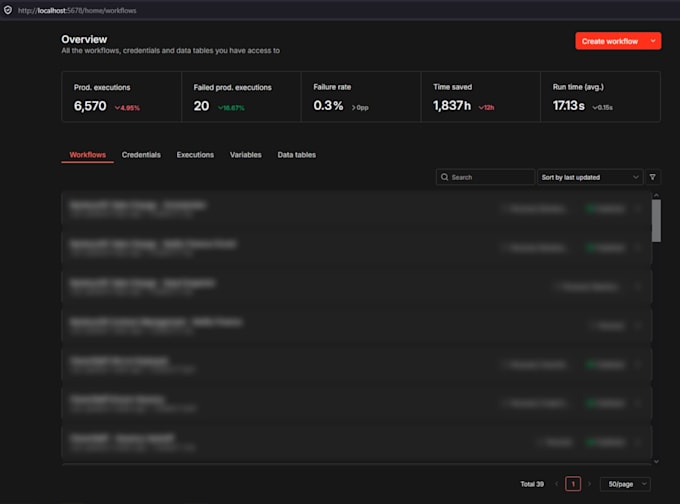
Task: Open the Create workflow dropdown arrow
Action: point(653,41)
